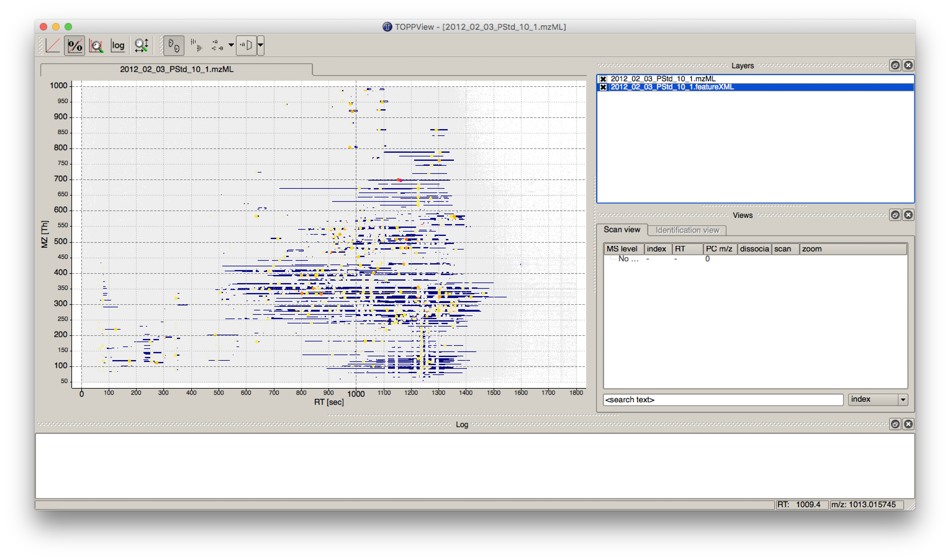Click inside the Log text area
This screenshot has height=560, width=950.
[475, 466]
